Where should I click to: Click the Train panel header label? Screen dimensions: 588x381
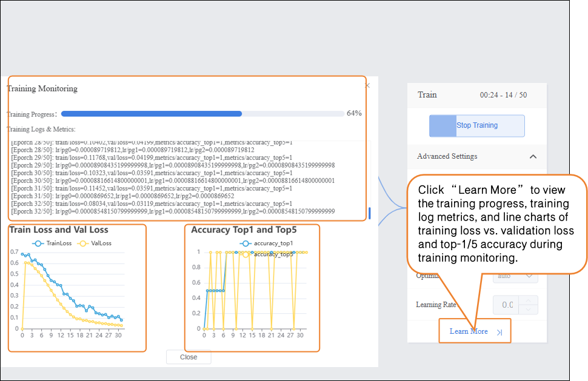(427, 94)
